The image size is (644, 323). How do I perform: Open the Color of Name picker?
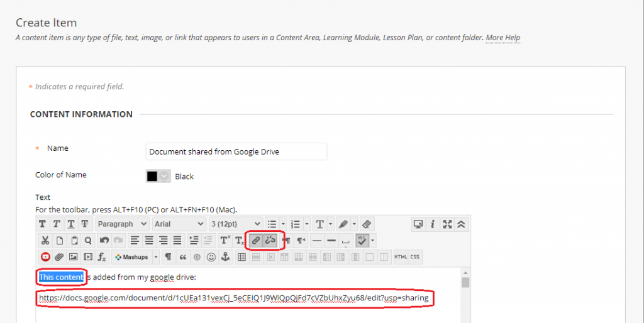(158, 177)
